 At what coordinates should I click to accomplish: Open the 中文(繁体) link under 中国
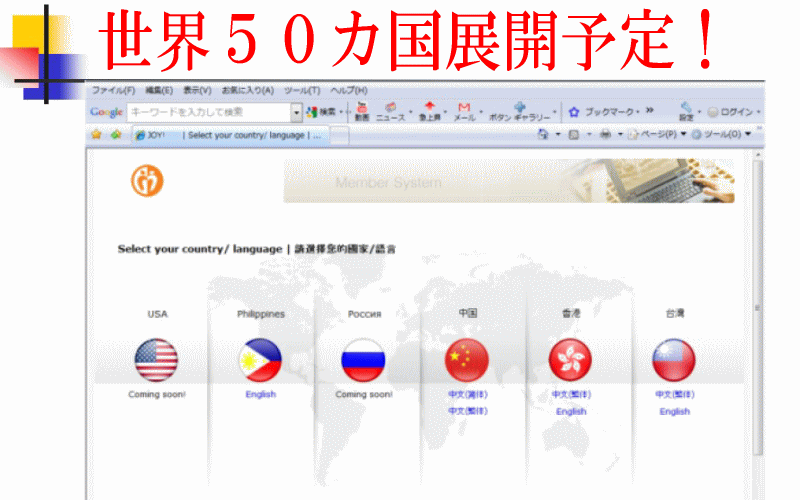click(468, 411)
